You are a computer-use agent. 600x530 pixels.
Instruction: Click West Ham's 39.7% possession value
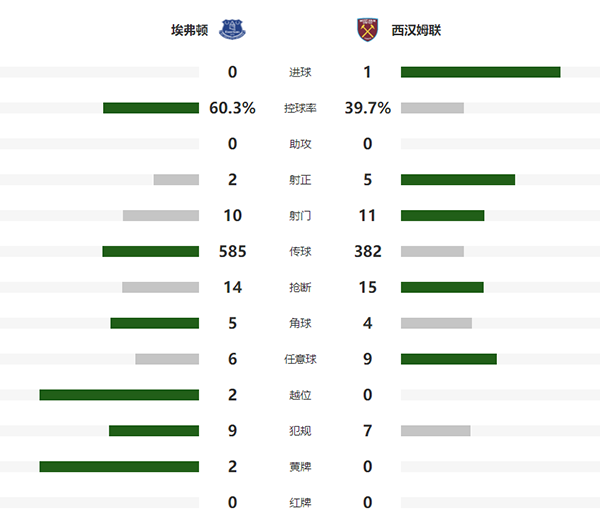pyautogui.click(x=367, y=108)
